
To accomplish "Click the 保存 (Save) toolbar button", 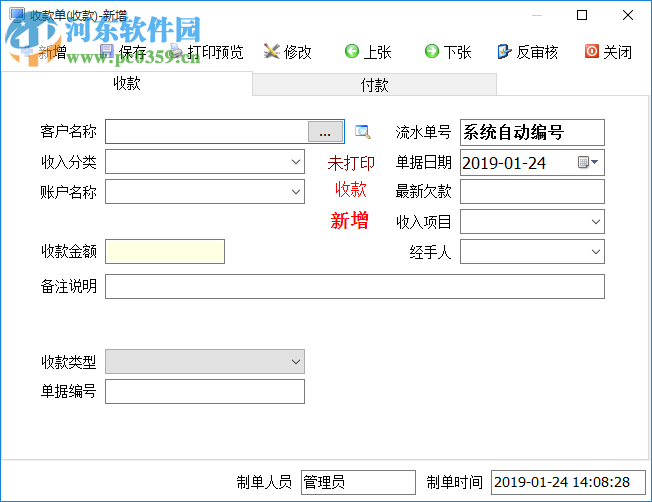I will (123, 52).
